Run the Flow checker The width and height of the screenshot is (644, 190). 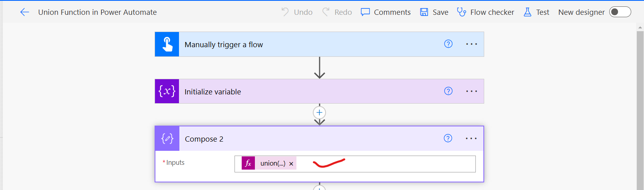(485, 12)
